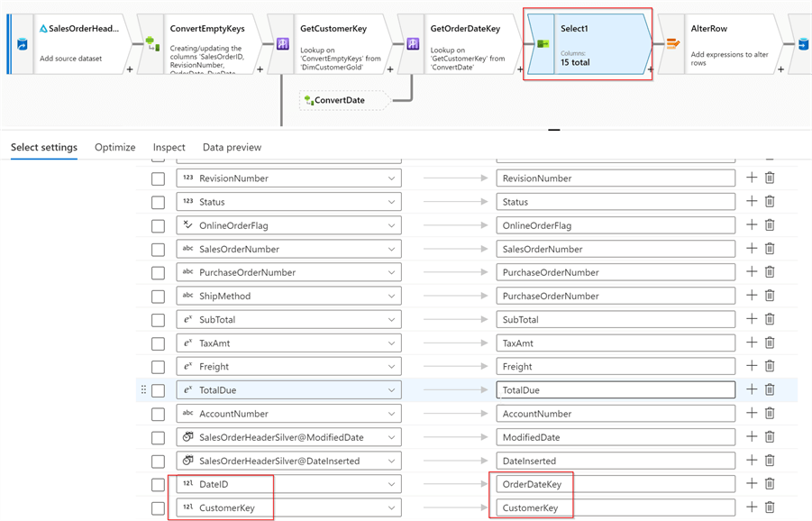Image resolution: width=812 pixels, height=521 pixels.
Task: Add mapping after CustomerKey row
Action: [752, 507]
